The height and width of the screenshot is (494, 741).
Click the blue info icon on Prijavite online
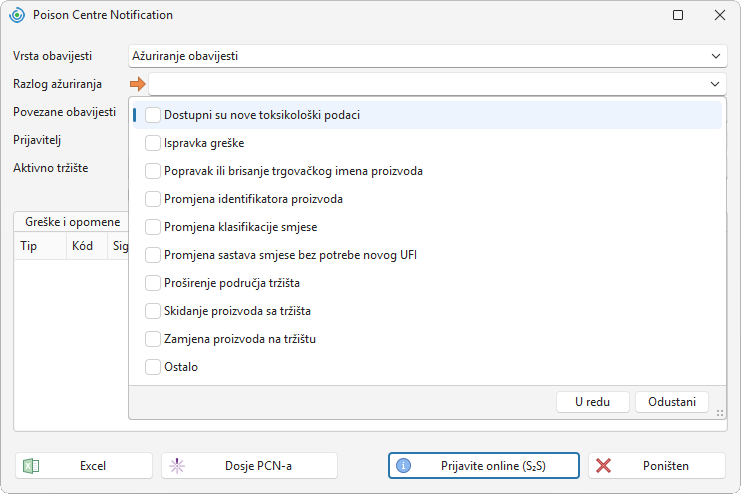[x=403, y=466]
